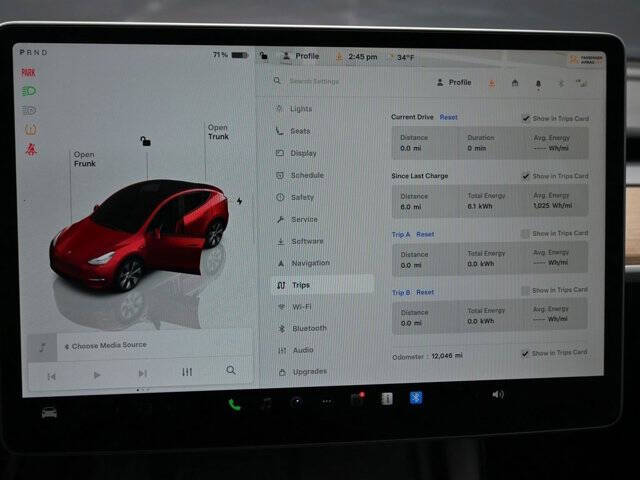
Task: Uncheck Show in Trips Card for Odometer
Action: coord(525,353)
